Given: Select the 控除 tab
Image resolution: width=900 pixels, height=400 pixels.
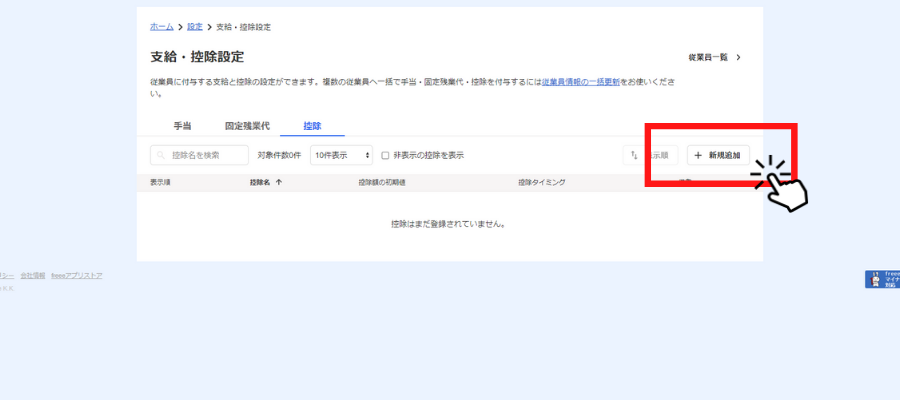Looking at the screenshot, I should pyautogui.click(x=312, y=127).
